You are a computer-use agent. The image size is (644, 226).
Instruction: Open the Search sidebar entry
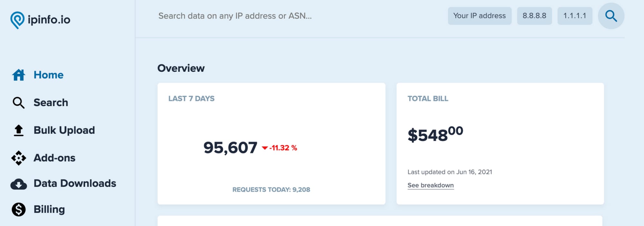[x=51, y=102]
